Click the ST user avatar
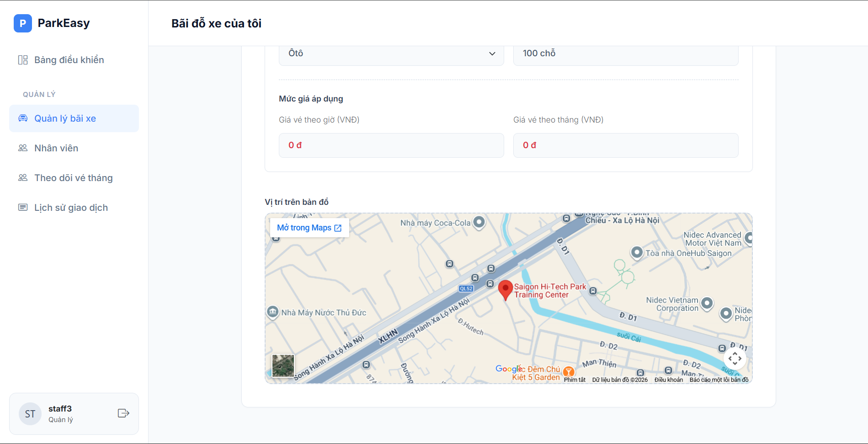The image size is (868, 444). click(30, 414)
